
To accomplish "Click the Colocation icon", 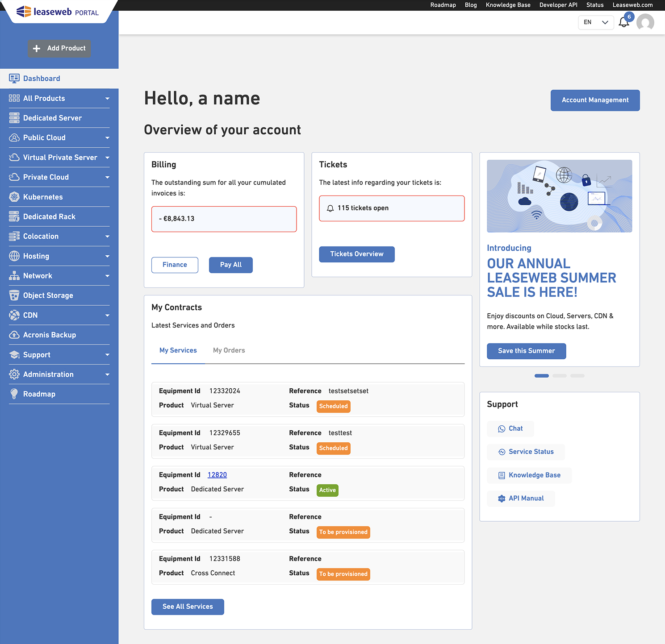I will coord(14,236).
